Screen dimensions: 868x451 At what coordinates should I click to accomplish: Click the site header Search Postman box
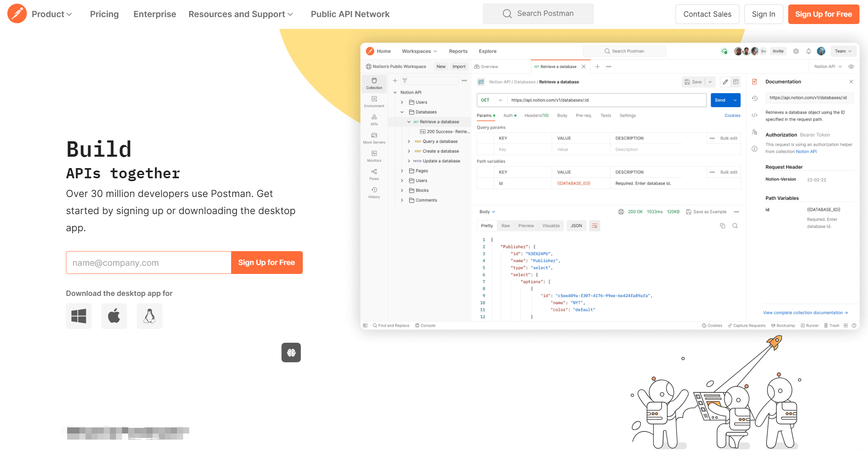point(538,14)
